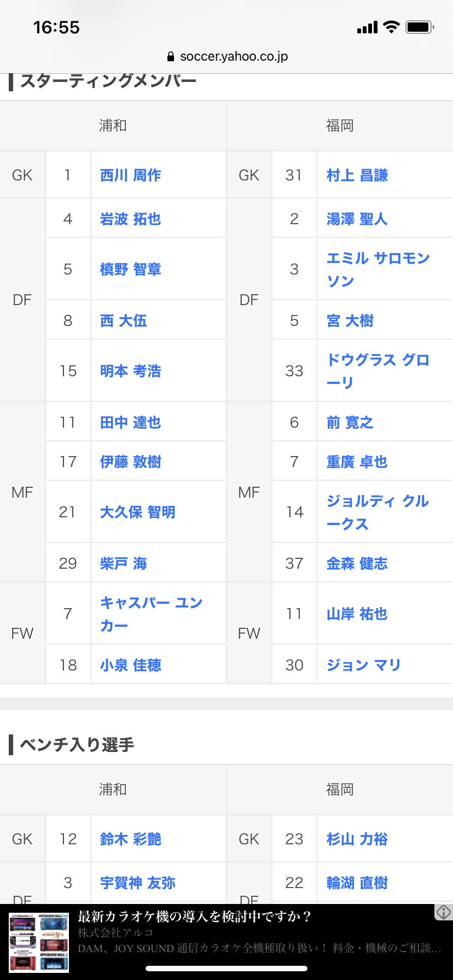Image resolution: width=453 pixels, height=980 pixels.
Task: Open ジョン マリ forward profile
Action: (364, 665)
